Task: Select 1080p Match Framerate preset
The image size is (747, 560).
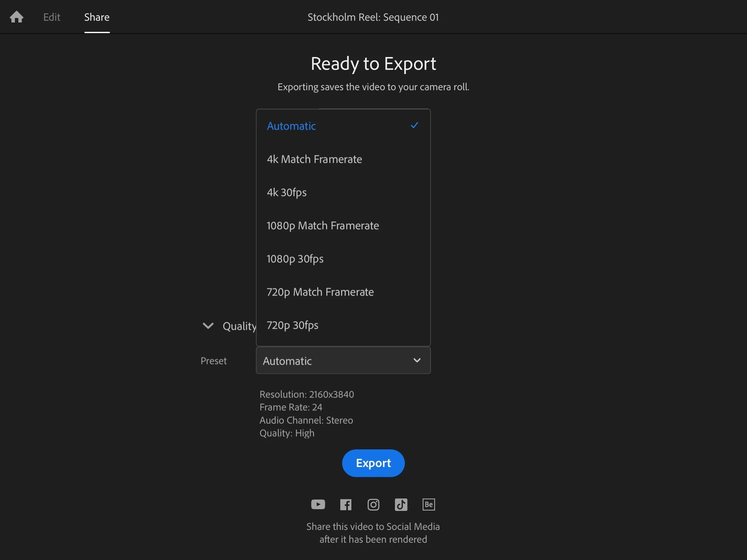Action: pos(322,225)
